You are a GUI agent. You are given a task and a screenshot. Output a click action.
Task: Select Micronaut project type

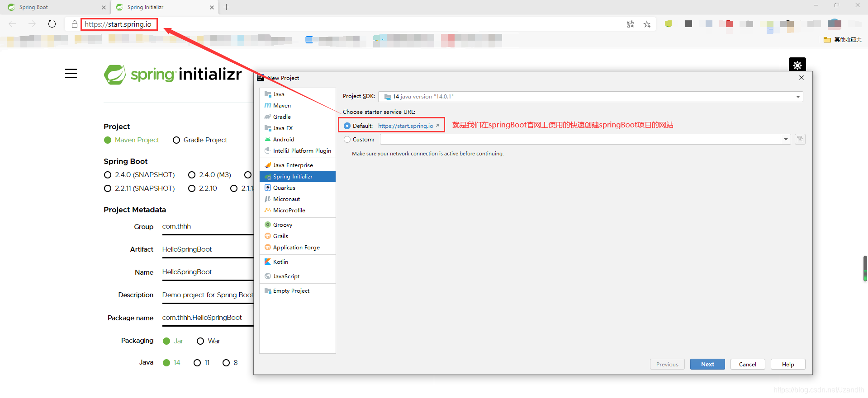click(x=298, y=199)
